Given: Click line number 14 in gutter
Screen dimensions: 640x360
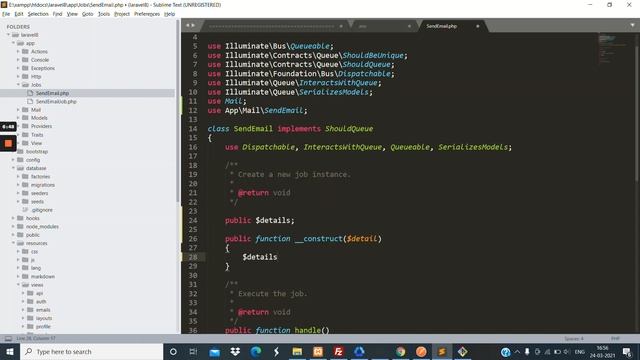Looking at the screenshot, I should [x=193, y=129].
